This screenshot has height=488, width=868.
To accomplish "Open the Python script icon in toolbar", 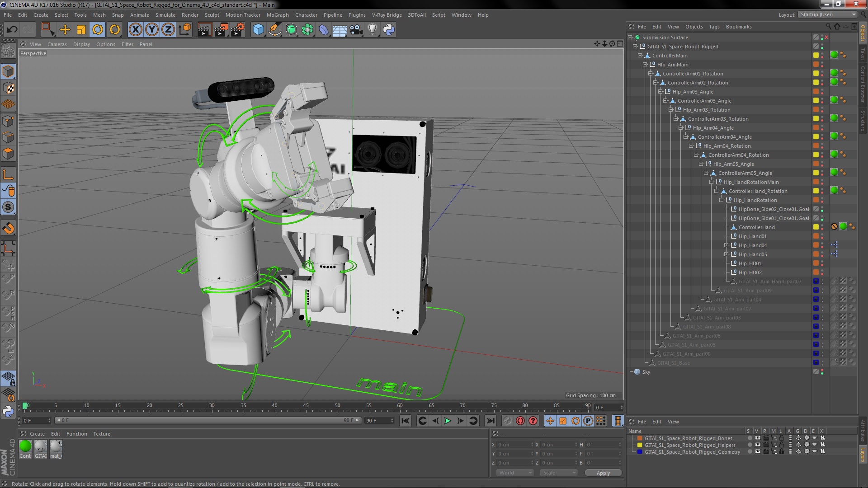I will (389, 30).
